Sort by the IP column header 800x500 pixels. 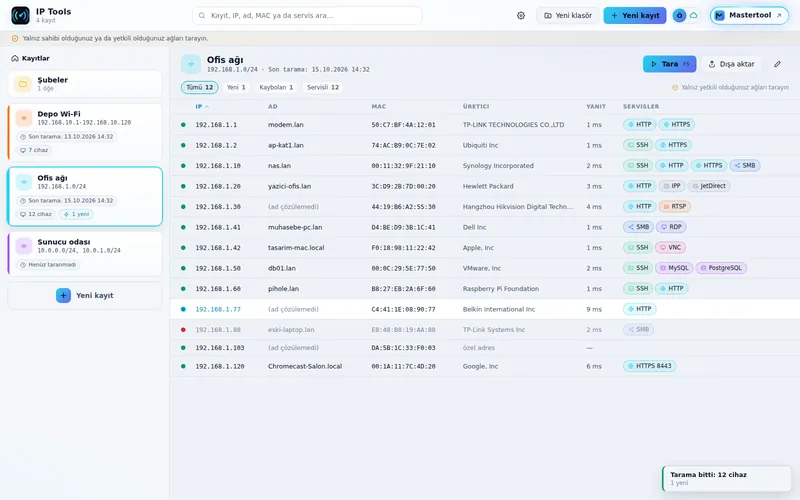pyautogui.click(x=202, y=107)
